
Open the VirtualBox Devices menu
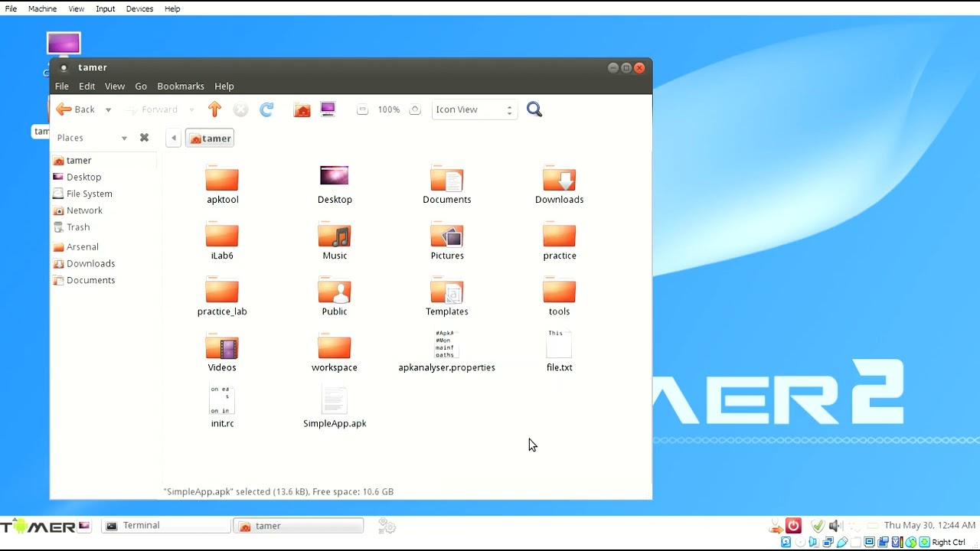coord(139,8)
